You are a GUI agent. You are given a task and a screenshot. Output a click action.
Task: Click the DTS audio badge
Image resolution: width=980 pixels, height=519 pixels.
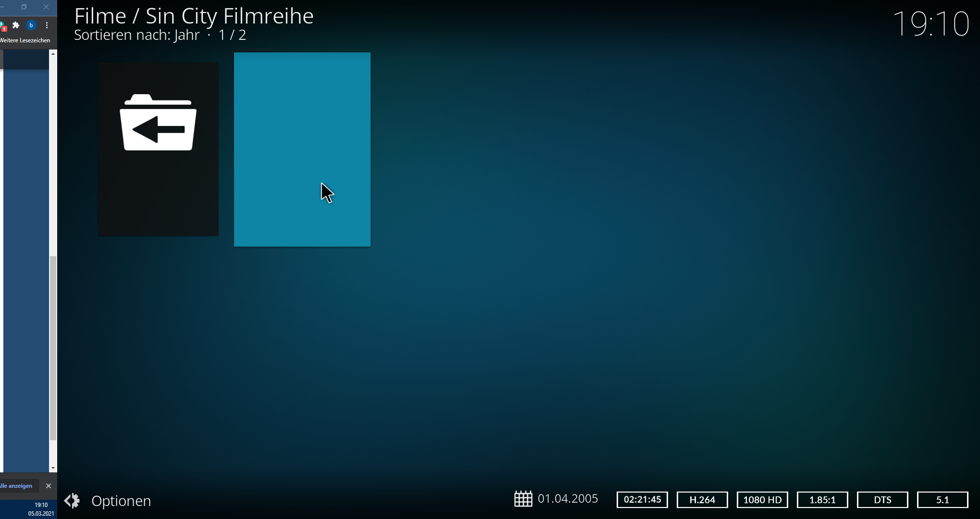point(882,500)
